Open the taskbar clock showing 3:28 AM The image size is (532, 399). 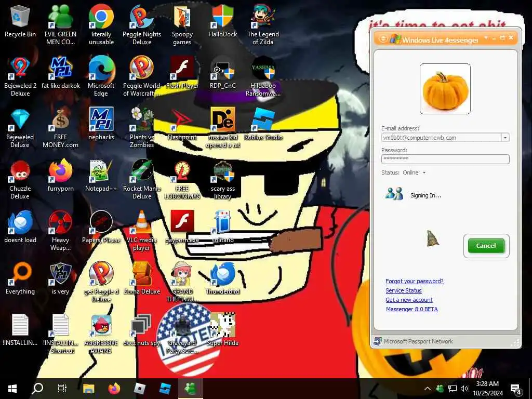click(488, 389)
